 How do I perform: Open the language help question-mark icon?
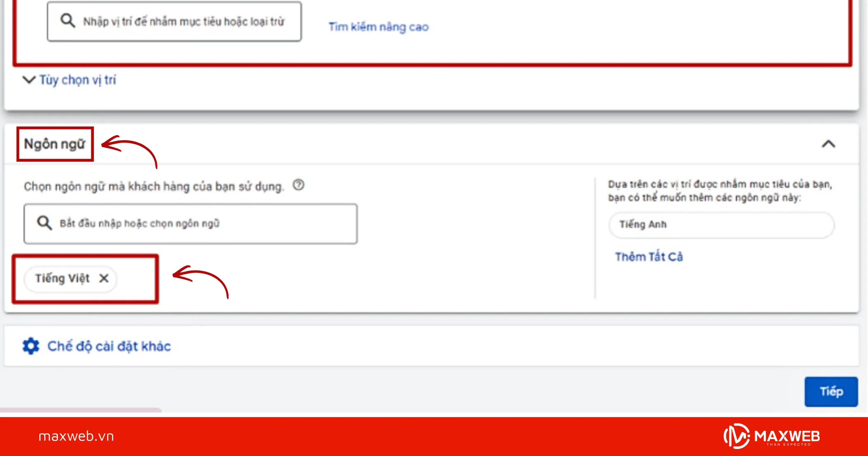click(x=298, y=185)
